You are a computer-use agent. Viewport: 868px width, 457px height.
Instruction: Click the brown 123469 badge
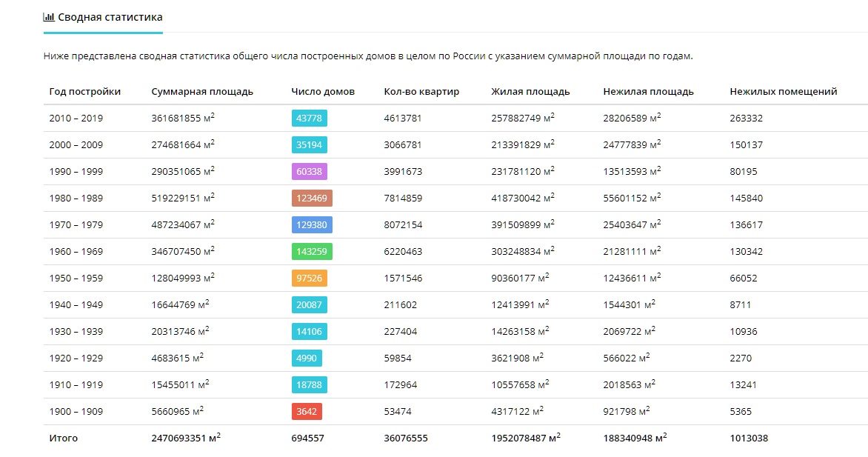(312, 199)
